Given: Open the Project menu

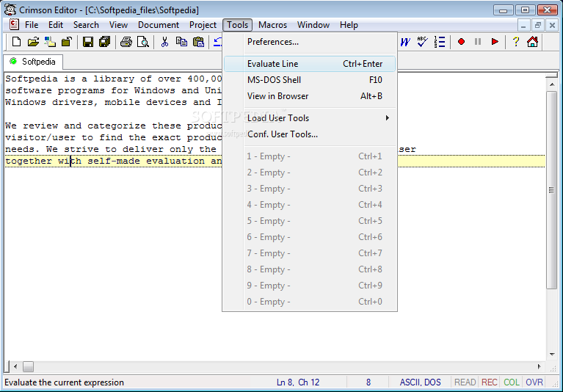Looking at the screenshot, I should 203,25.
